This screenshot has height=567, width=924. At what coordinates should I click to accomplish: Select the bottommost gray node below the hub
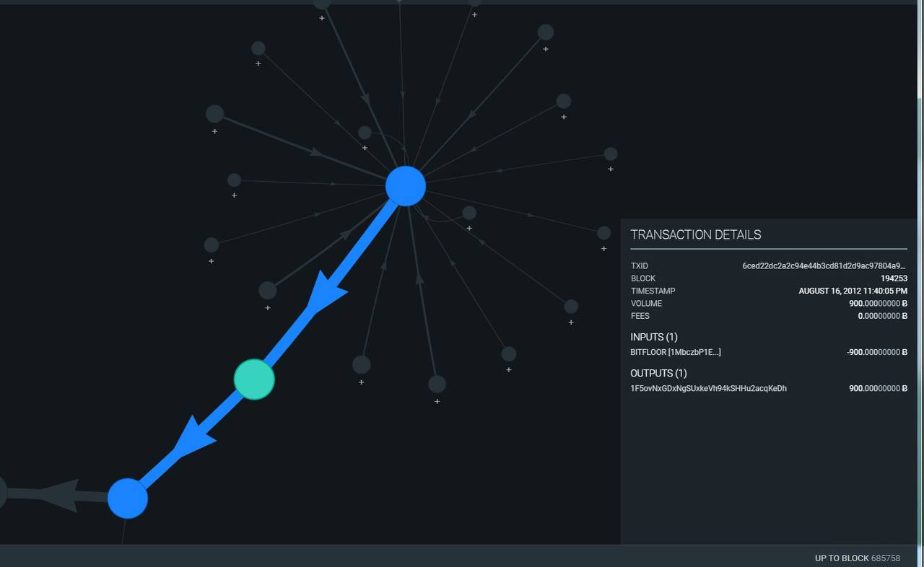point(437,384)
